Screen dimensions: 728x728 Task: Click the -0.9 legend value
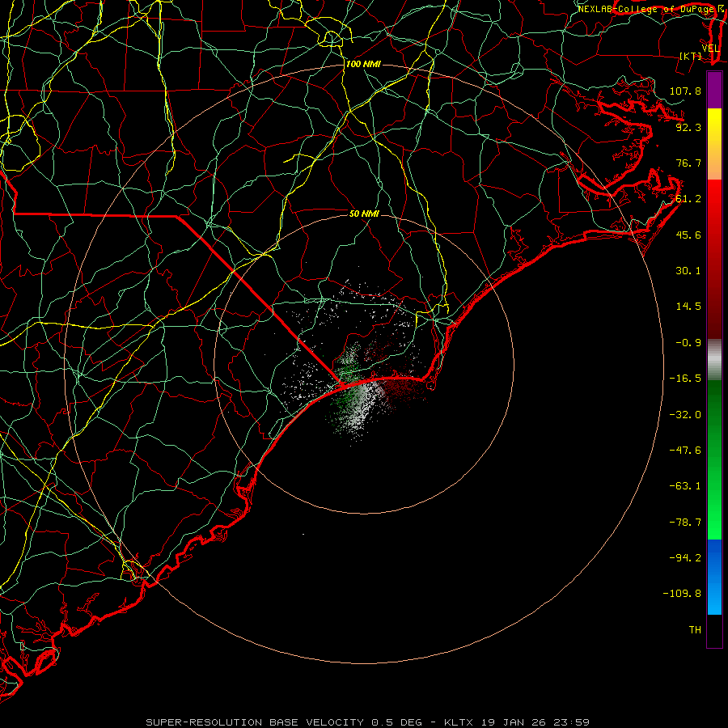pos(688,343)
